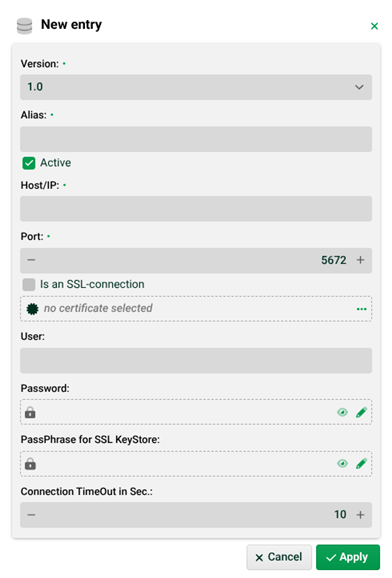
Task: Decrease Port value with minus icon
Action: (x=31, y=260)
